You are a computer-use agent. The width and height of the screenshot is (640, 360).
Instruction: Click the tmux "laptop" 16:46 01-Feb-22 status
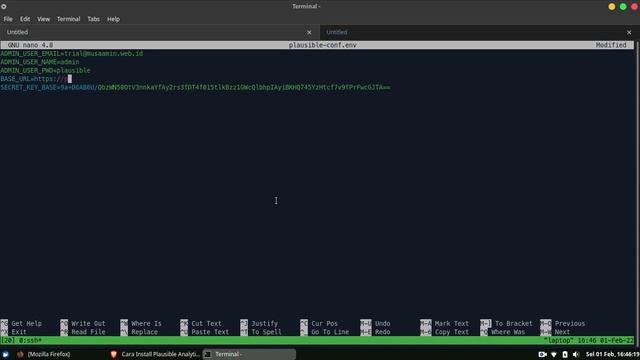(588, 340)
